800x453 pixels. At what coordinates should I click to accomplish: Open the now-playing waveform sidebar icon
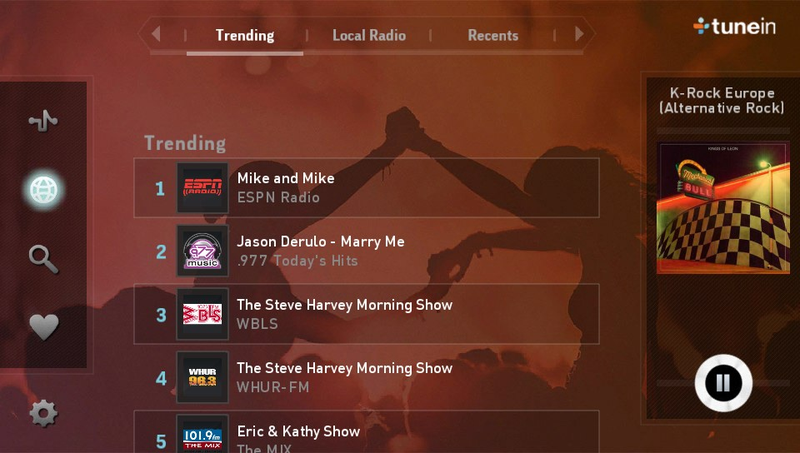point(43,121)
